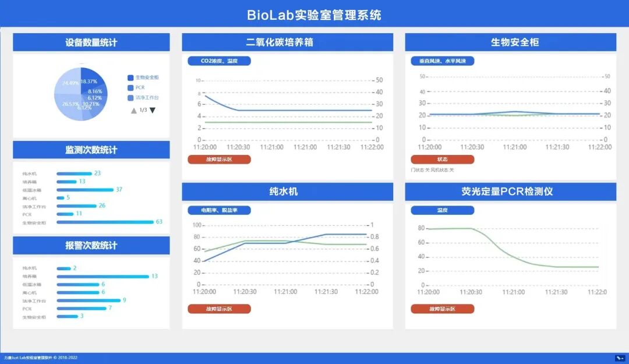Click the 电阻率、脱盐率 badge on 纯水机 panel
This screenshot has width=629, height=364.
point(220,210)
